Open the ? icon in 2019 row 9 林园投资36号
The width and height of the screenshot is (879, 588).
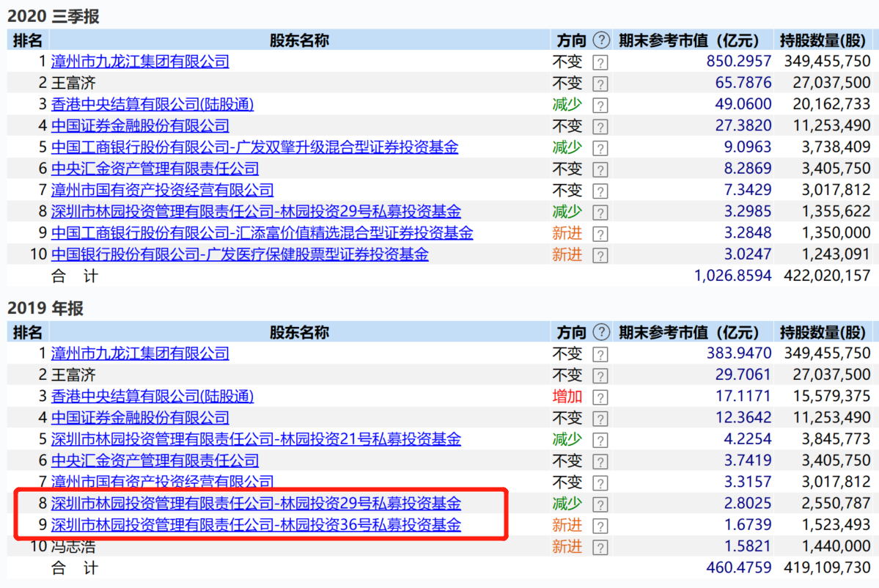[x=600, y=526]
